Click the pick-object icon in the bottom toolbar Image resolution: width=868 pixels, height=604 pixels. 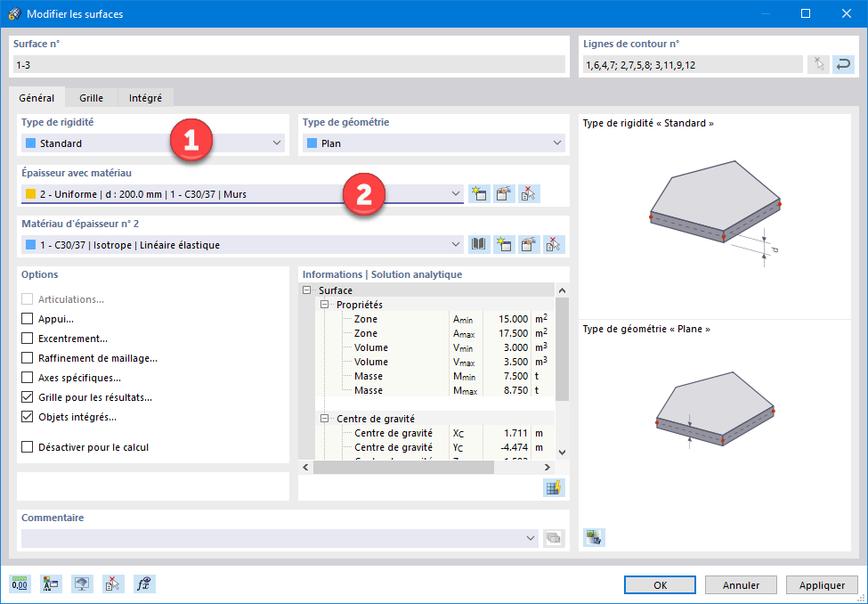113,584
